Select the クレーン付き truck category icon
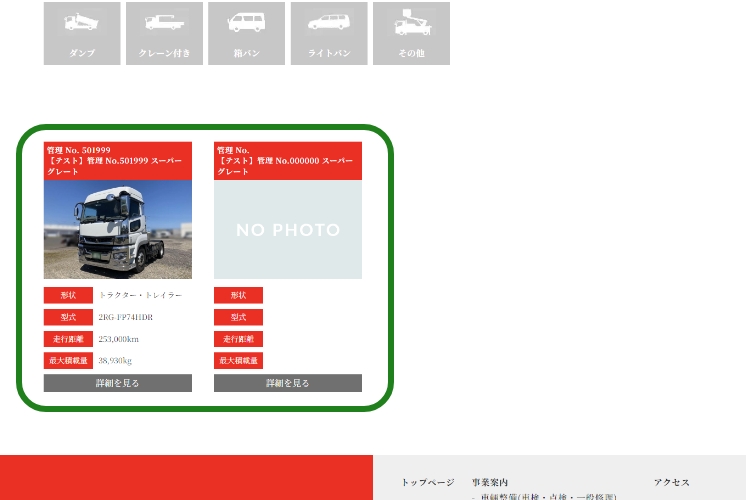Image resolution: width=746 pixels, height=500 pixels. (164, 33)
